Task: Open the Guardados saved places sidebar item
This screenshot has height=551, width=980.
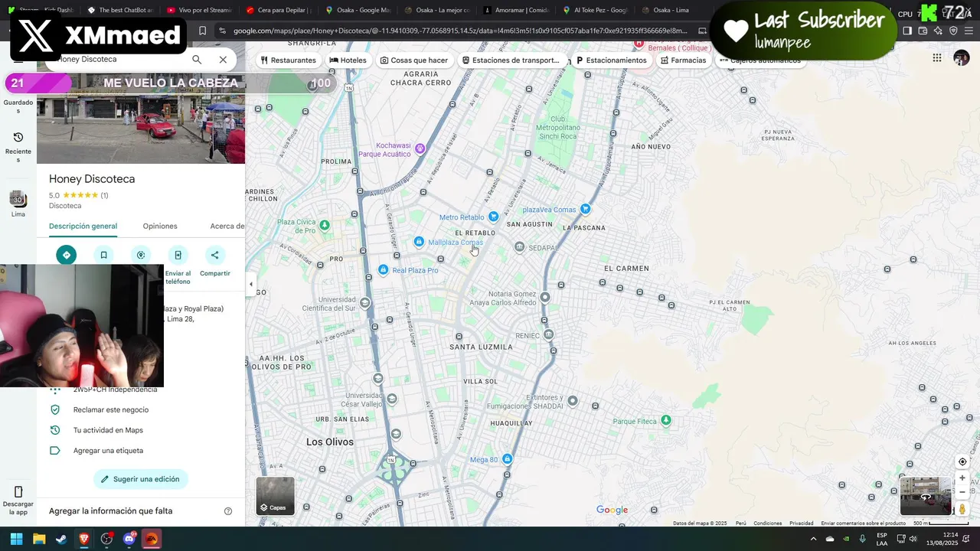Action: click(18, 106)
